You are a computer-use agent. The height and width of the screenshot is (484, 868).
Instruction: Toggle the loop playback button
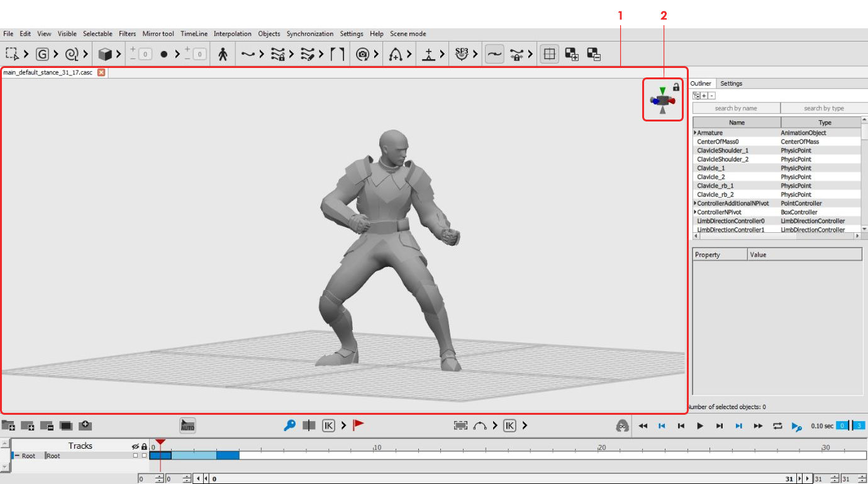(777, 426)
